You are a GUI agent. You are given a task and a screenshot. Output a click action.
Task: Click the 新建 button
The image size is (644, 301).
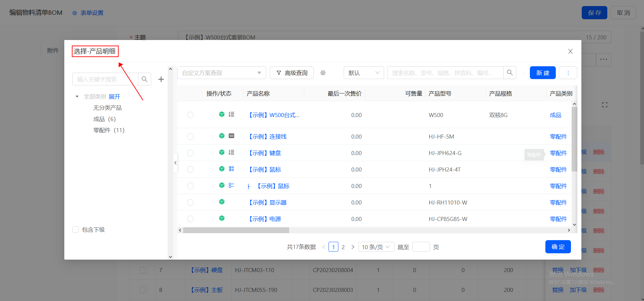[x=542, y=73]
